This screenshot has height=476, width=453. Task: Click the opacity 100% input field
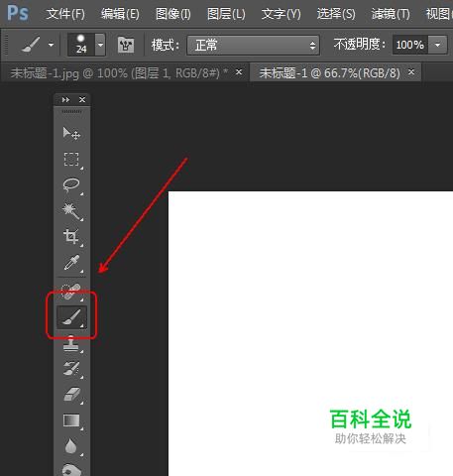[x=410, y=45]
